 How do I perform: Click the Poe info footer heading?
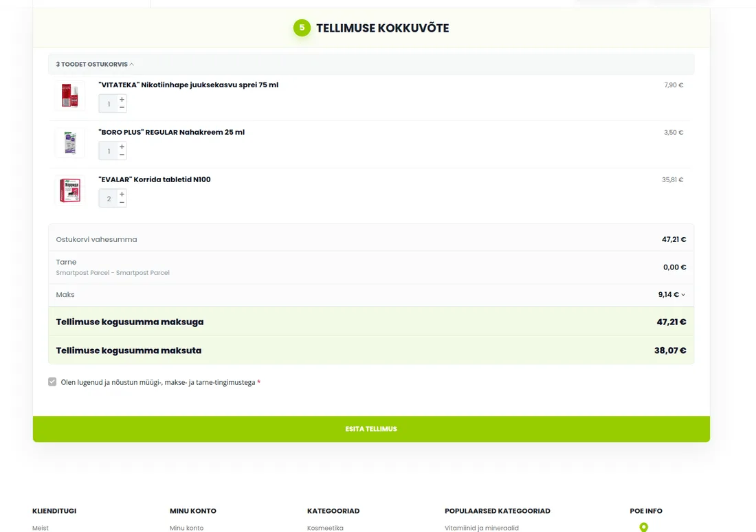tap(646, 511)
